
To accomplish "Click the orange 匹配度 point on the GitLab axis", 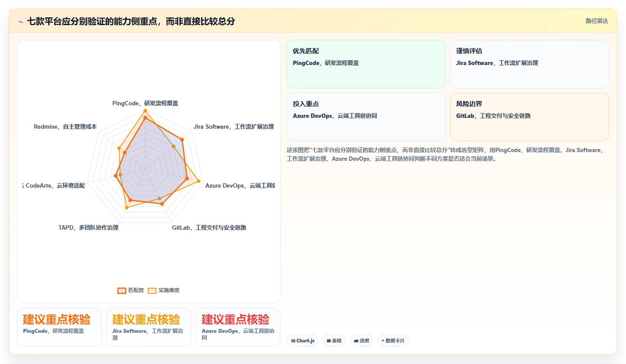I will click(162, 204).
